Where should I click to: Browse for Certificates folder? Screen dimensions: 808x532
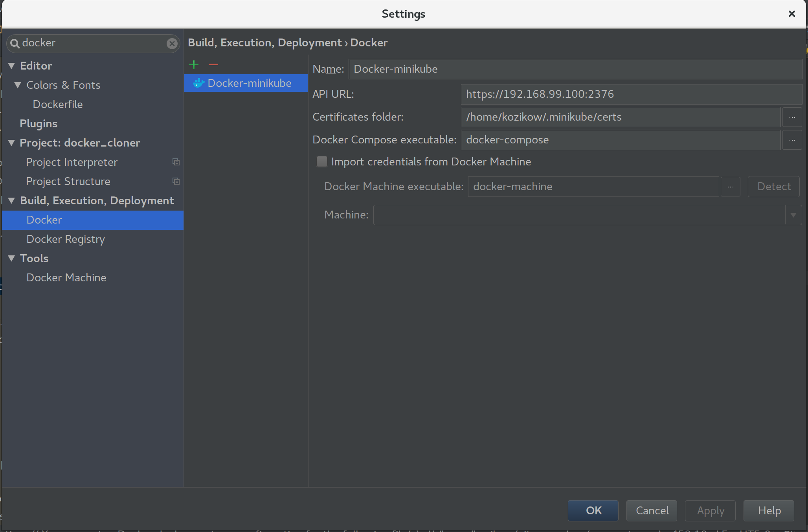[x=792, y=117]
